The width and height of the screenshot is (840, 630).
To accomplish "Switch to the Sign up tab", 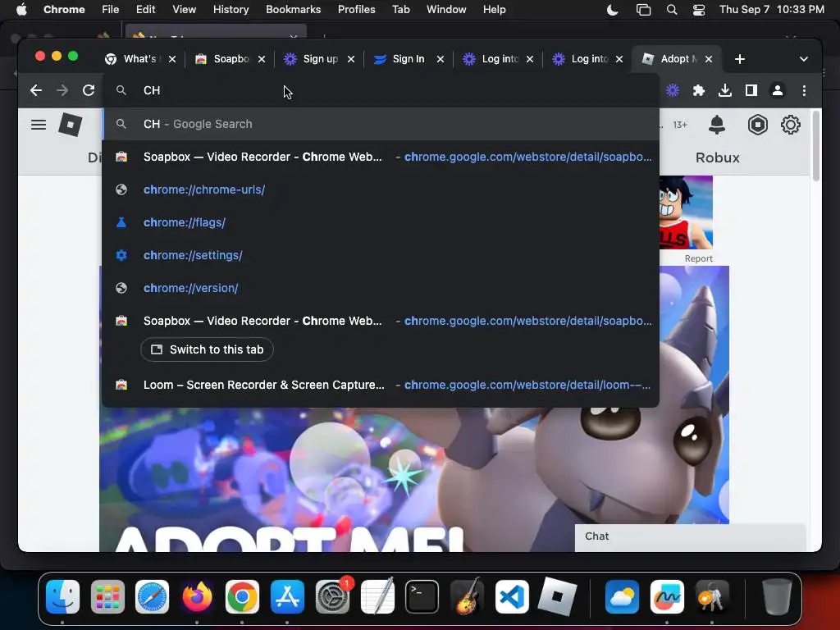I will coord(320,59).
